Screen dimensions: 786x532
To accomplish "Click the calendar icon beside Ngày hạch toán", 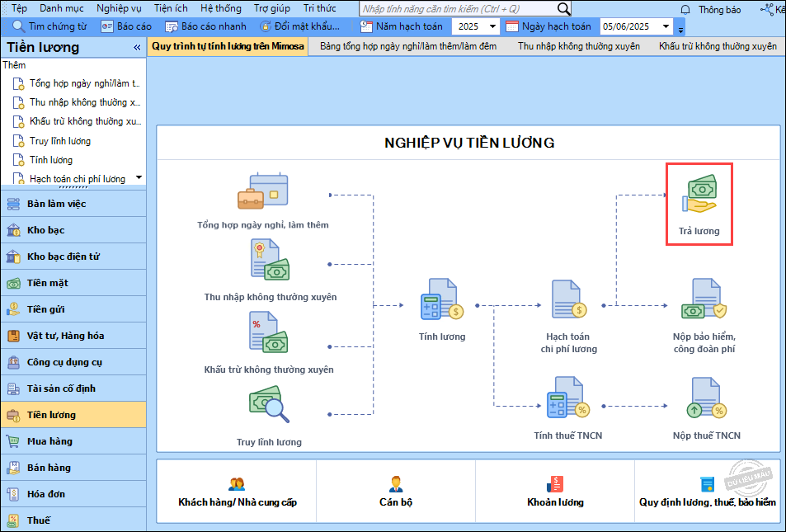I will click(512, 26).
